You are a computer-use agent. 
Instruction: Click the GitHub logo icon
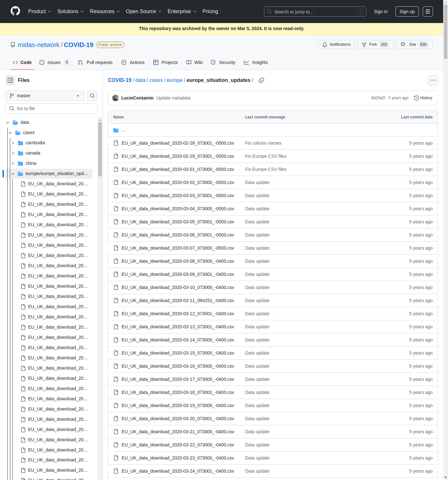(15, 11)
